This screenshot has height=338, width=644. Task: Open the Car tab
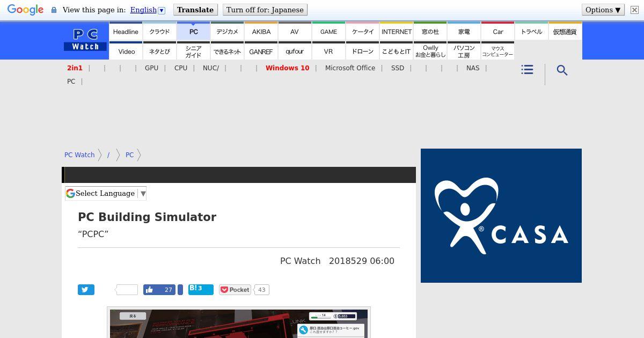pyautogui.click(x=498, y=32)
